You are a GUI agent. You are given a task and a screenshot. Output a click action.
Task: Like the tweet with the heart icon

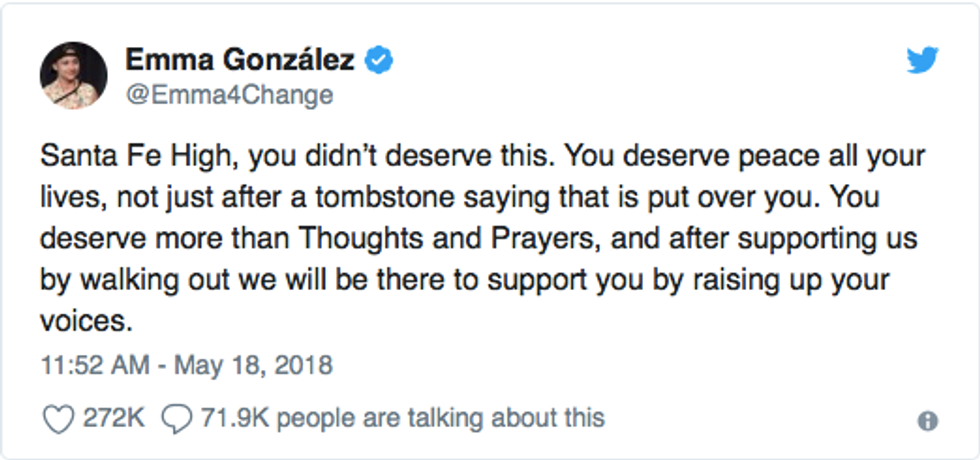point(59,417)
